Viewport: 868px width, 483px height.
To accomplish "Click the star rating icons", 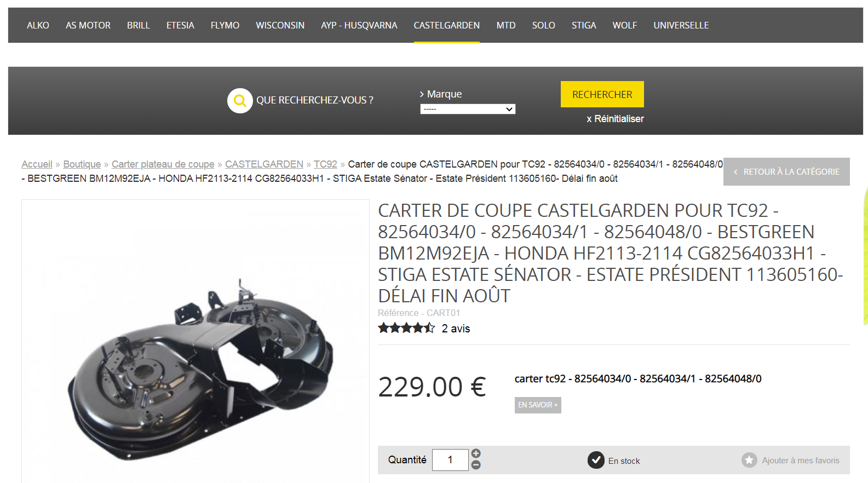I will (406, 328).
